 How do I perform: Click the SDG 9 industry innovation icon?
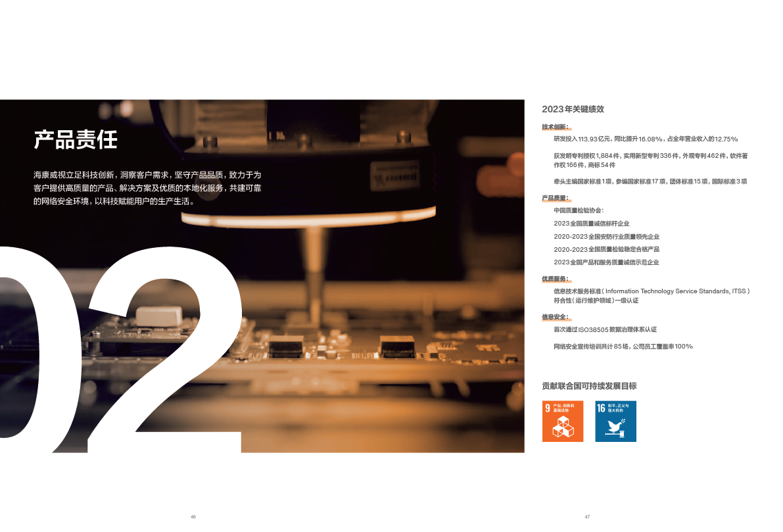point(562,421)
